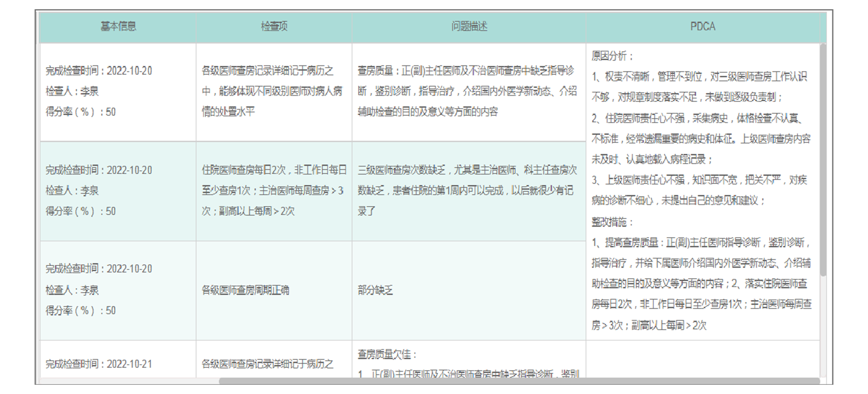Click first row's 各级医师查房记录 check item cell

(x=272, y=91)
